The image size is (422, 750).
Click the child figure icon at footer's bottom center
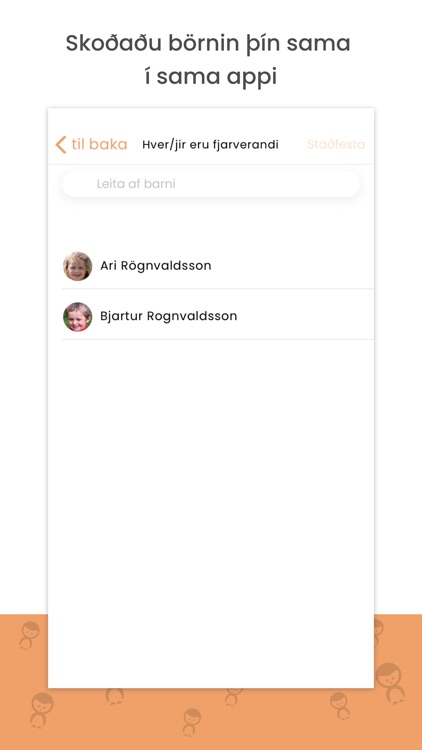click(191, 722)
